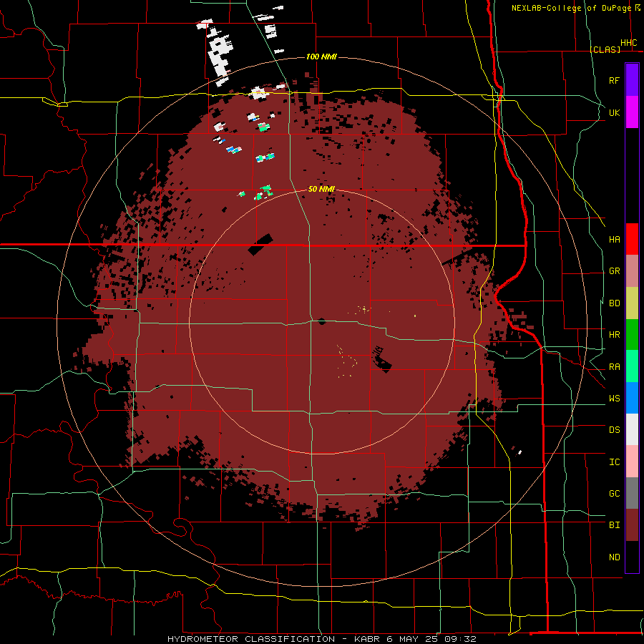Select the GR pink legend swatch
Viewport: 644px width, 644px height.
point(632,270)
